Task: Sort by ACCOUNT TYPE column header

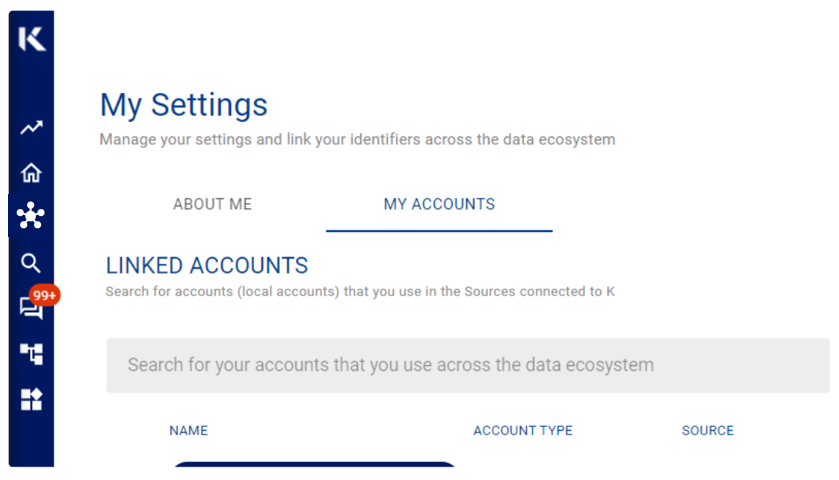Action: click(x=523, y=431)
